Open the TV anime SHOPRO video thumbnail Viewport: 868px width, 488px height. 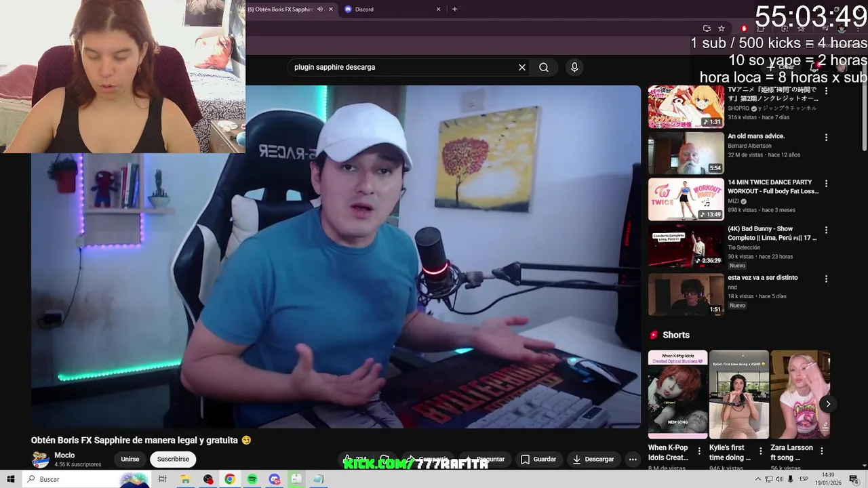686,106
